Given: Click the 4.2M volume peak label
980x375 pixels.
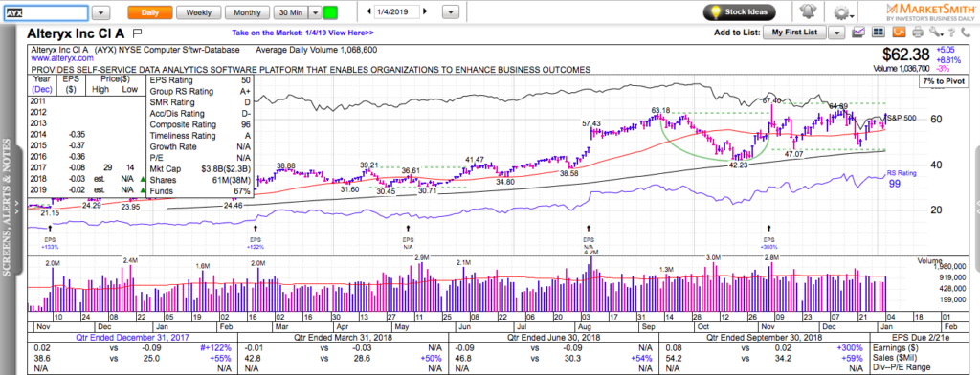Looking at the screenshot, I should [591, 252].
